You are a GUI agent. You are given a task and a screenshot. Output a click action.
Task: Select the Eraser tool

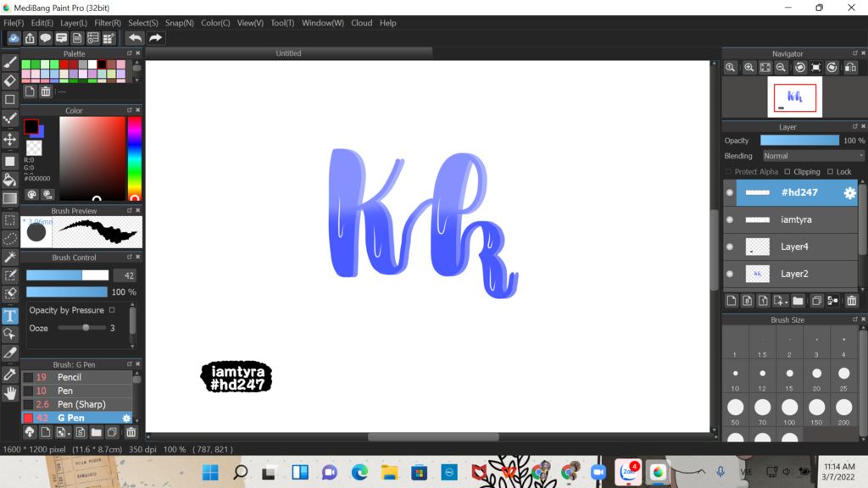click(10, 80)
